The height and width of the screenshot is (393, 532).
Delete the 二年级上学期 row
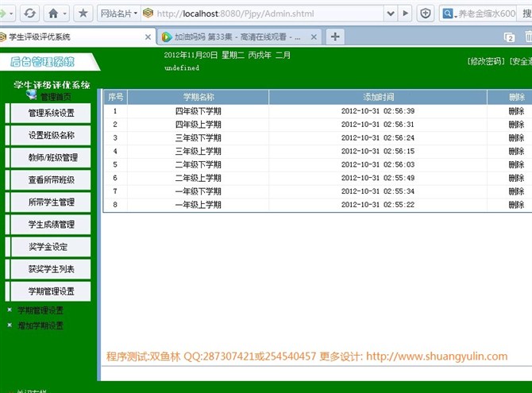pyautogui.click(x=516, y=178)
